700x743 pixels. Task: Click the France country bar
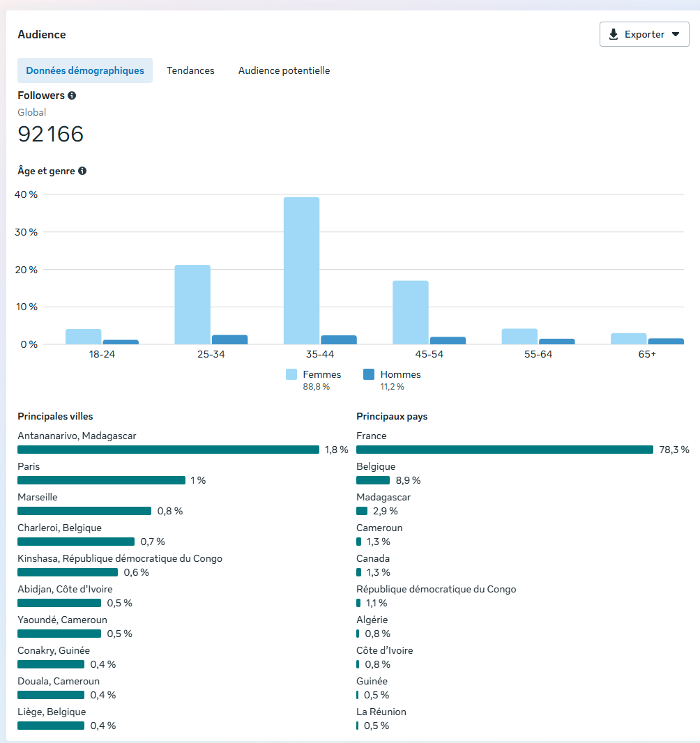[x=504, y=450]
